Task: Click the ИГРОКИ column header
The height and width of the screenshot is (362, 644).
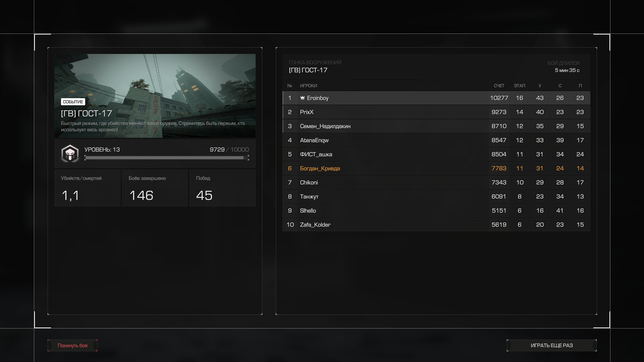Action: tap(309, 86)
